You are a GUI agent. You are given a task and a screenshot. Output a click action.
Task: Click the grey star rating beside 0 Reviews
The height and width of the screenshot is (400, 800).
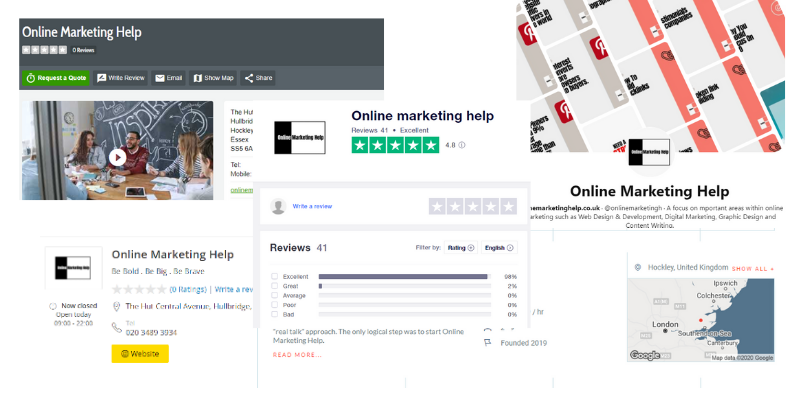coord(44,50)
